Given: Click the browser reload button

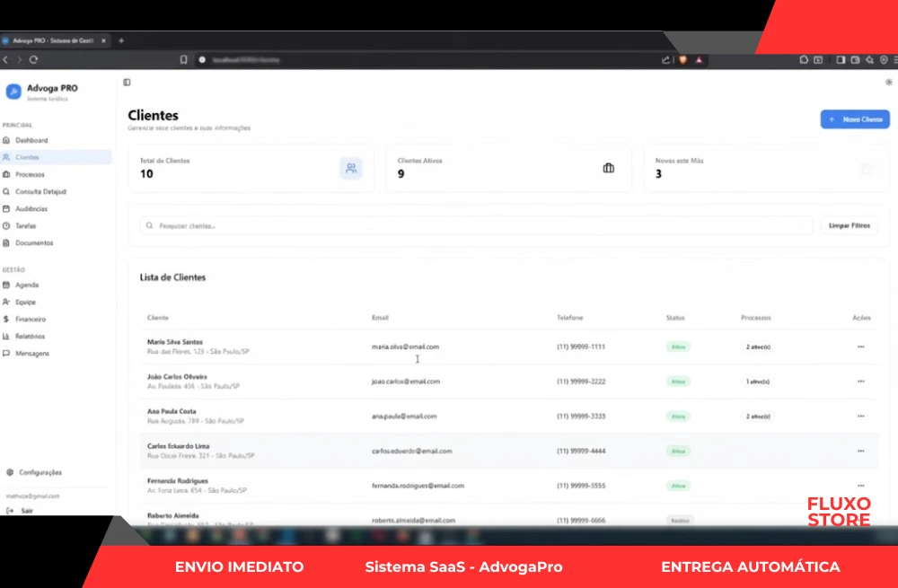Looking at the screenshot, I should [33, 60].
